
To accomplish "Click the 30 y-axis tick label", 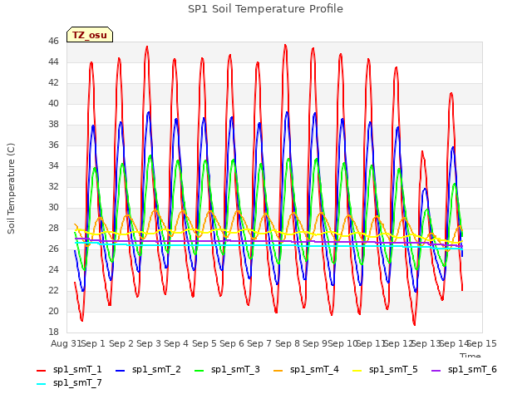I will coord(53,207).
